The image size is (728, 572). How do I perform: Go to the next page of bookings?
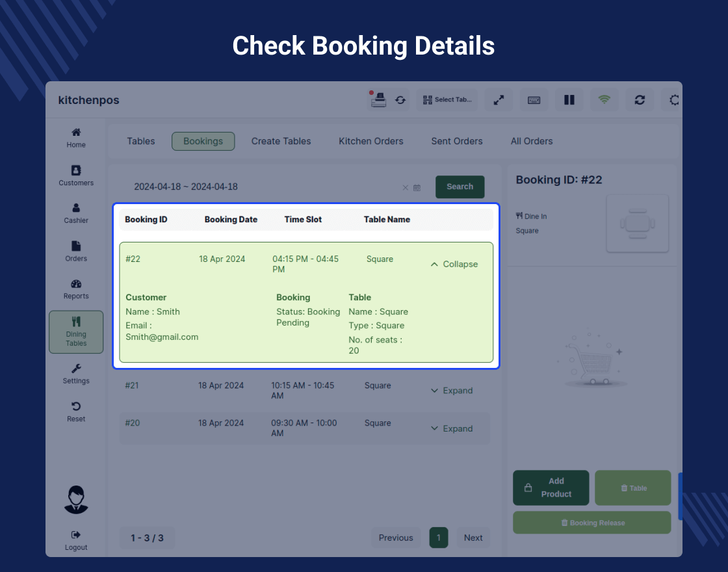[x=473, y=538]
